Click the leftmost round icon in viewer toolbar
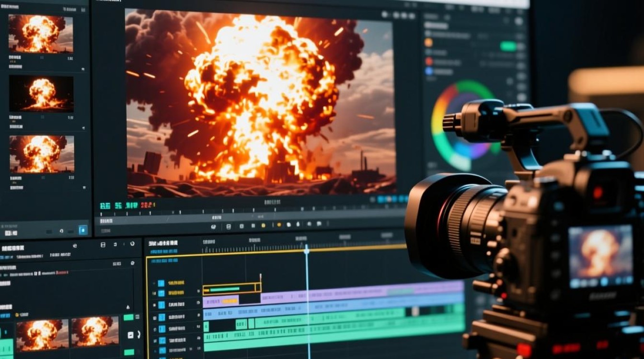644x359 pixels. tap(213, 226)
